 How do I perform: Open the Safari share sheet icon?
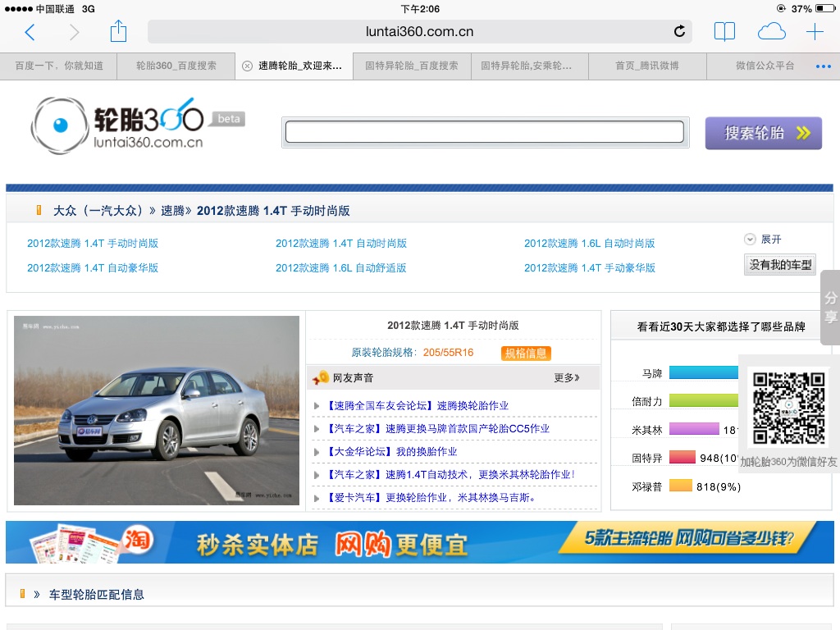118,32
